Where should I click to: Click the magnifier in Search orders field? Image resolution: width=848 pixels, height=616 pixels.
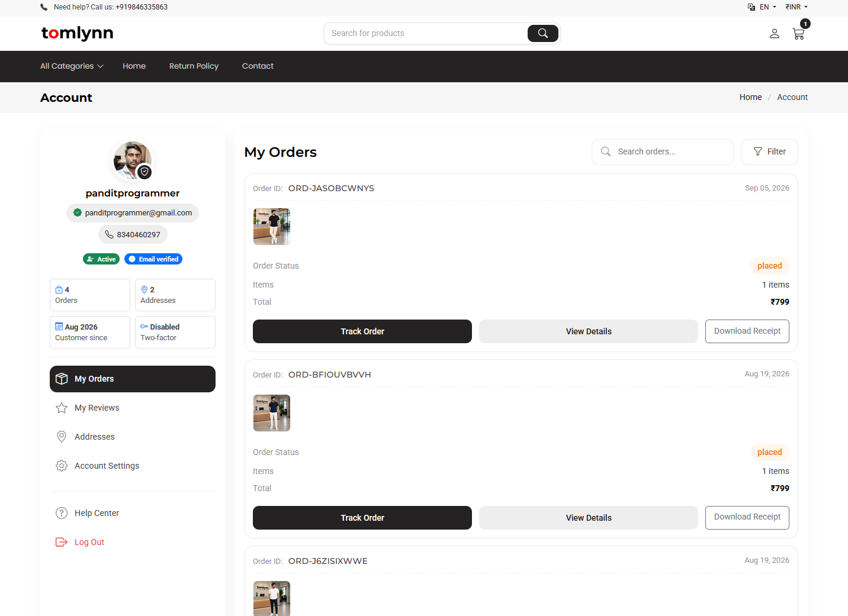[606, 151]
